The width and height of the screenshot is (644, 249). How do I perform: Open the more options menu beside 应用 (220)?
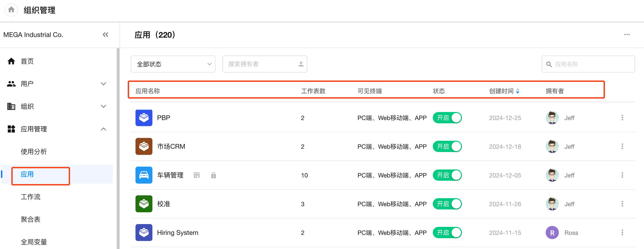627,35
